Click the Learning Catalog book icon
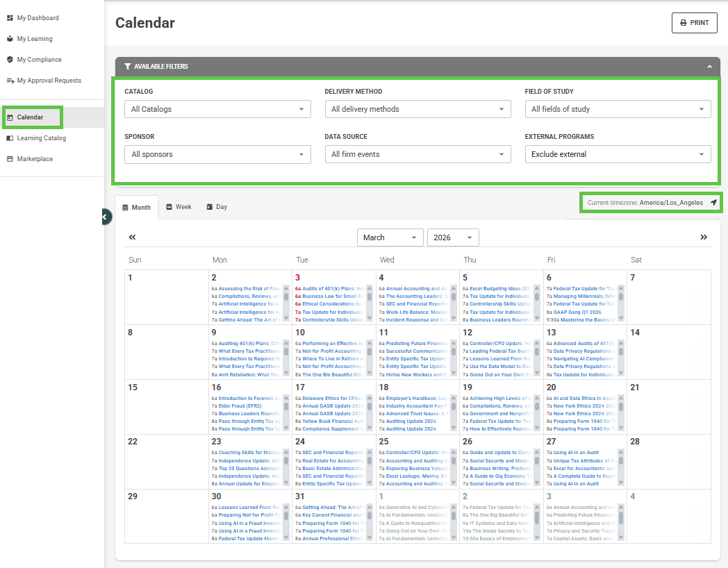The height and width of the screenshot is (568, 728). pos(10,138)
